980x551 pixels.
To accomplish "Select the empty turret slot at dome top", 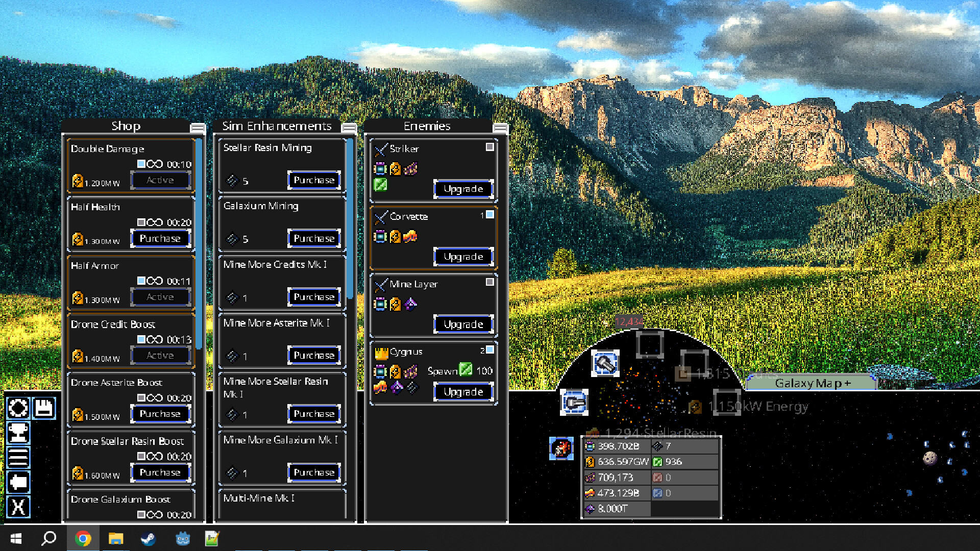I will [x=650, y=345].
